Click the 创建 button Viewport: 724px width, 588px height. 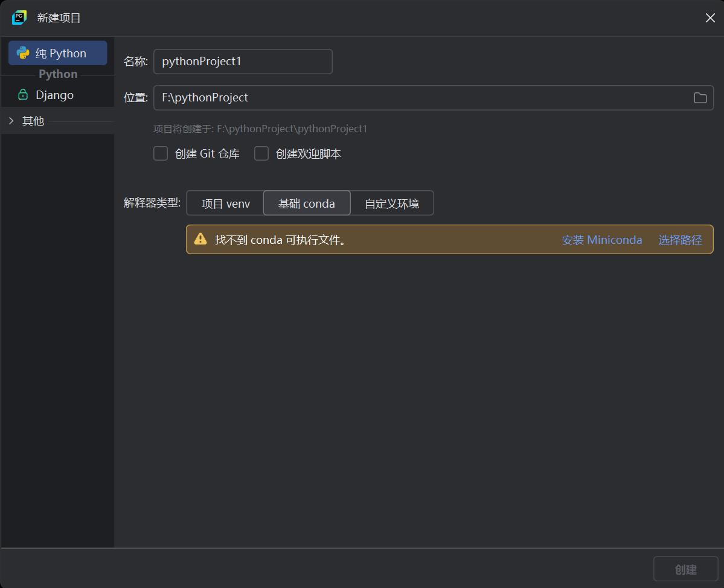tap(686, 569)
